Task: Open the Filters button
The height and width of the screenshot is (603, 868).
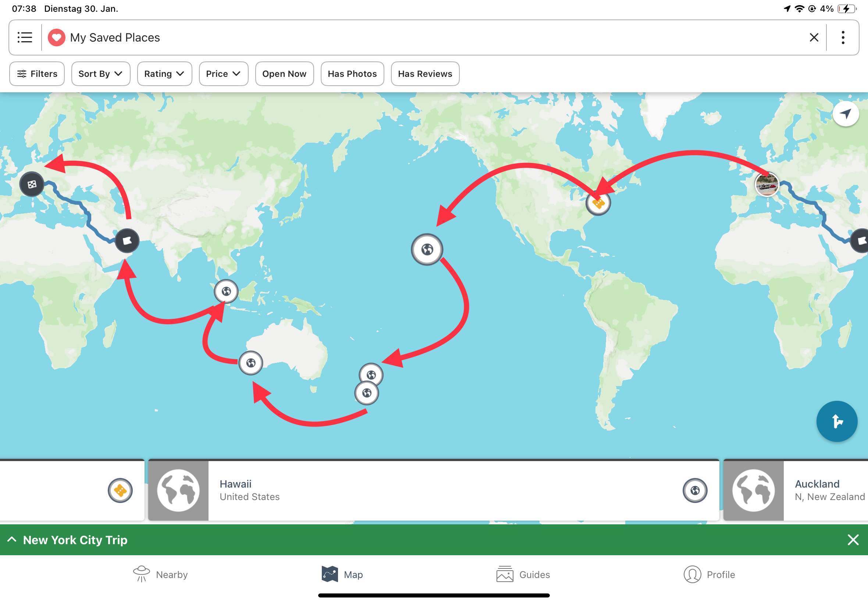Action: [x=37, y=74]
